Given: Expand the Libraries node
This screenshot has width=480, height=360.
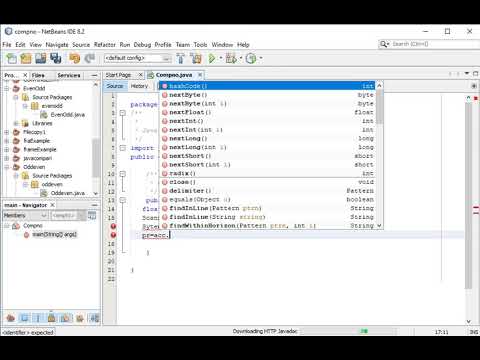Looking at the screenshot, I should click(16, 123).
